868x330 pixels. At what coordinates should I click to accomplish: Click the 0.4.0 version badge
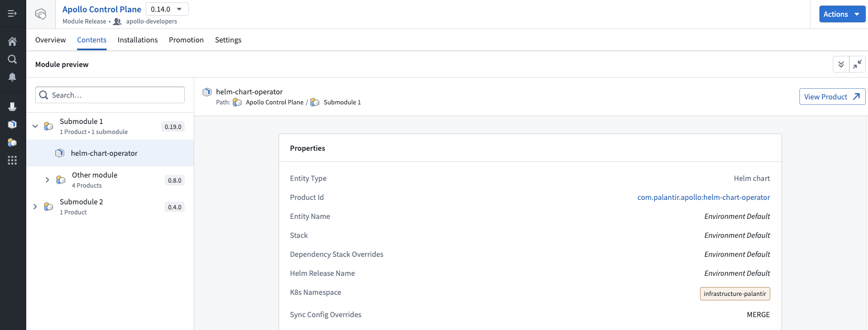click(175, 207)
